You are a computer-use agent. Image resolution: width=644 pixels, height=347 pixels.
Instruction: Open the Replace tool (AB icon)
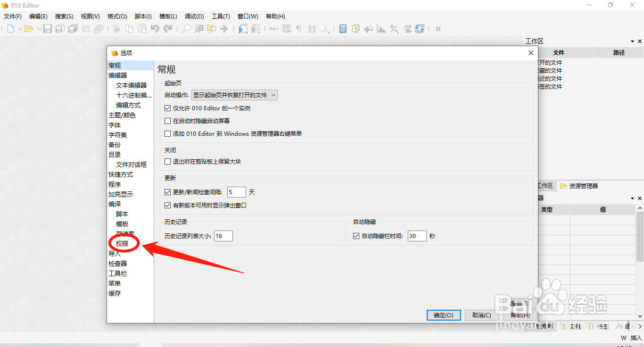tap(199, 29)
